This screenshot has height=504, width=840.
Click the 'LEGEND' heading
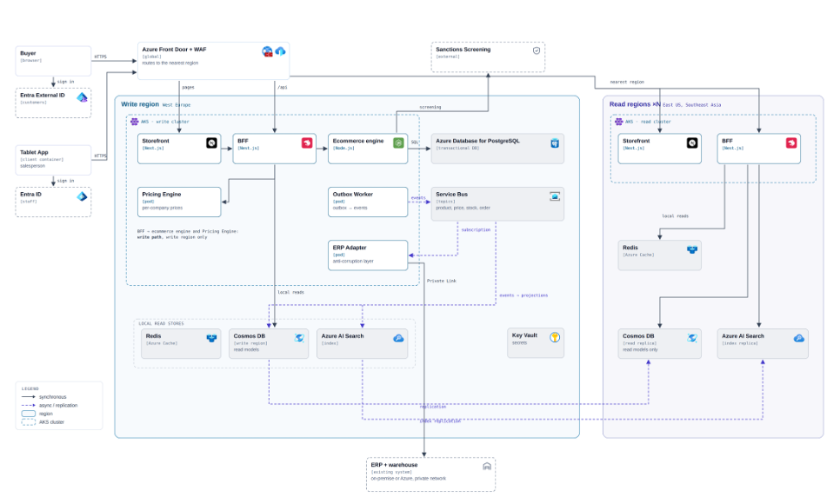point(30,388)
